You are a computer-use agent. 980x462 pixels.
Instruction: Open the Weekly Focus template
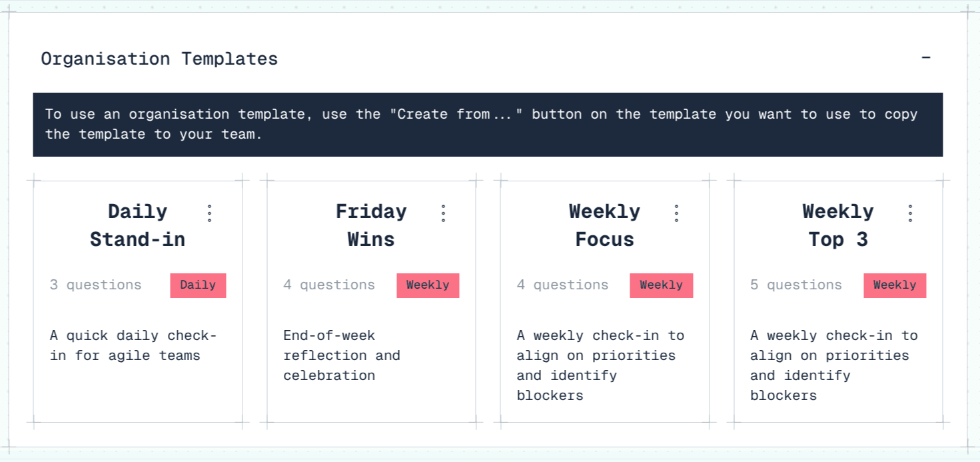tap(604, 225)
